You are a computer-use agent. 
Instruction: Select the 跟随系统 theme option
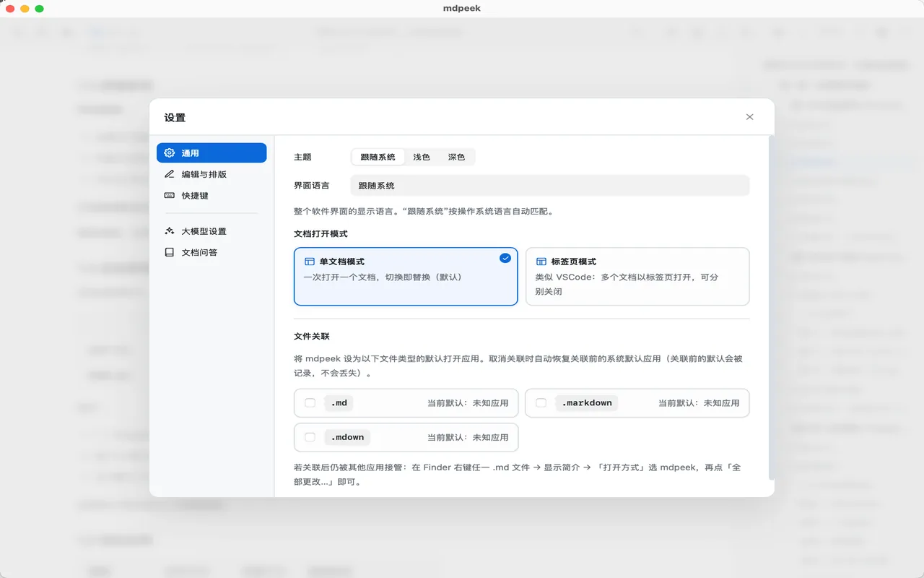(378, 157)
